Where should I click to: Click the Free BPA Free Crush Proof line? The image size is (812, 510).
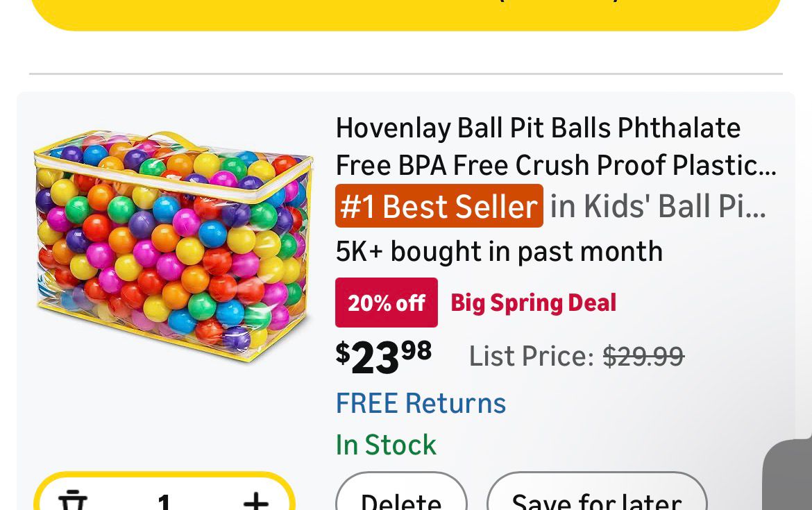tap(555, 166)
